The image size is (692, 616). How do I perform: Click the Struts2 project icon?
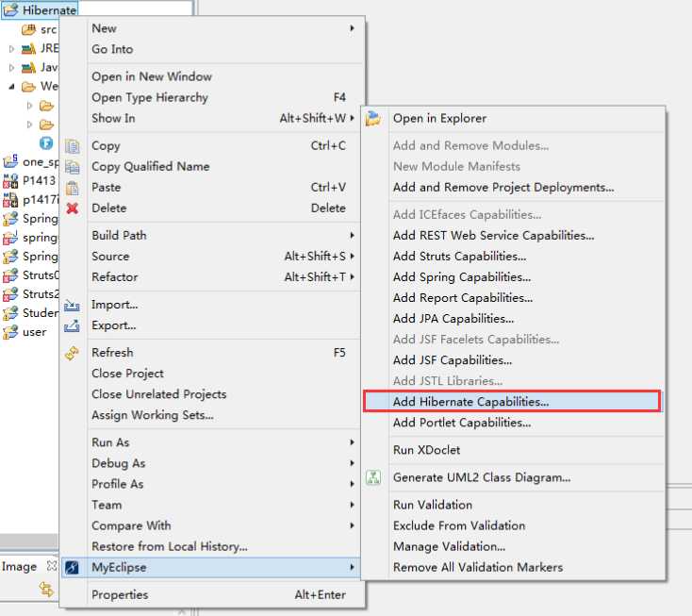[10, 294]
